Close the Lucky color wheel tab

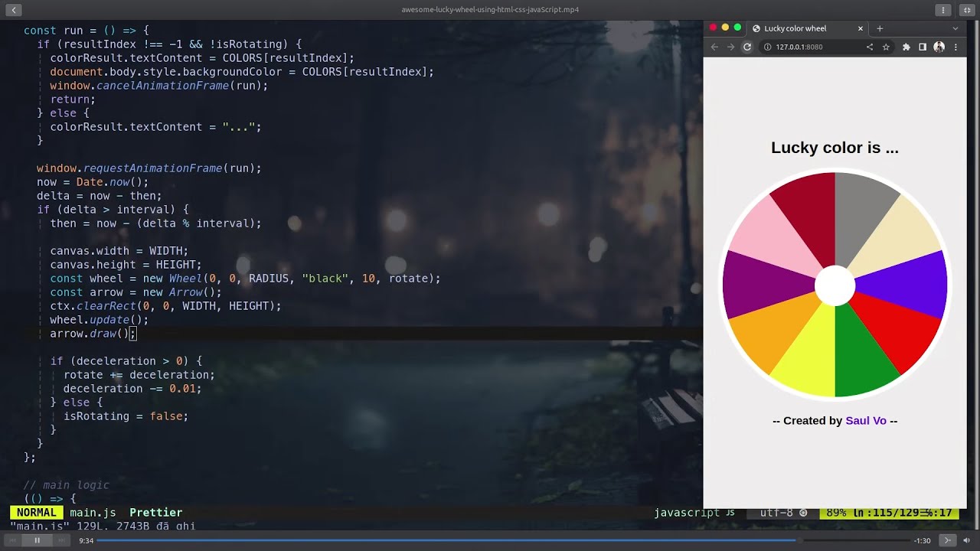(861, 28)
